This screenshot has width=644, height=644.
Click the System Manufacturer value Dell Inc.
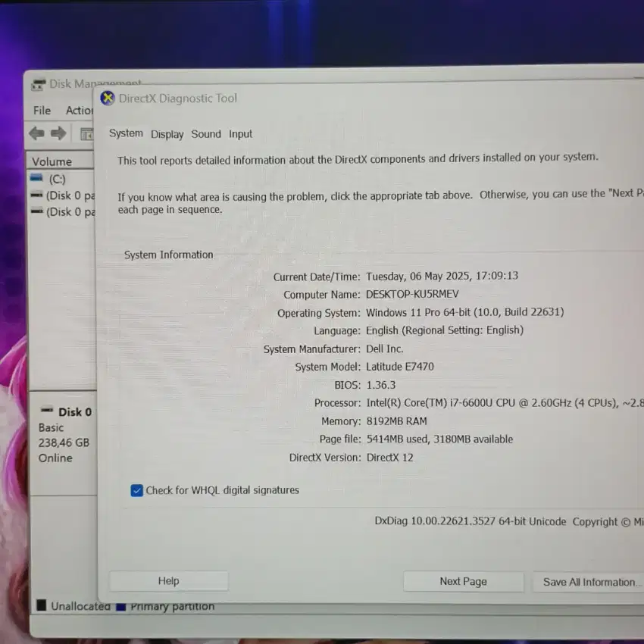pos(384,349)
